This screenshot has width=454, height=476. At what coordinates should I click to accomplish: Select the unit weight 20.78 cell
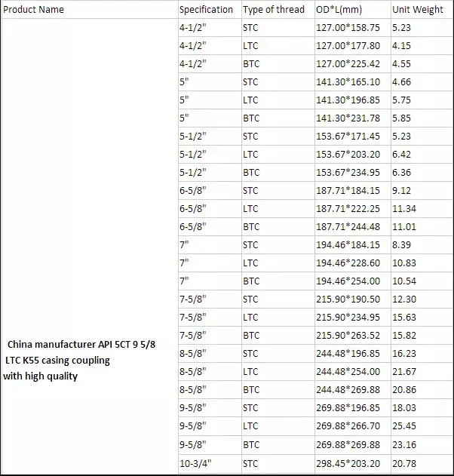coord(404,462)
